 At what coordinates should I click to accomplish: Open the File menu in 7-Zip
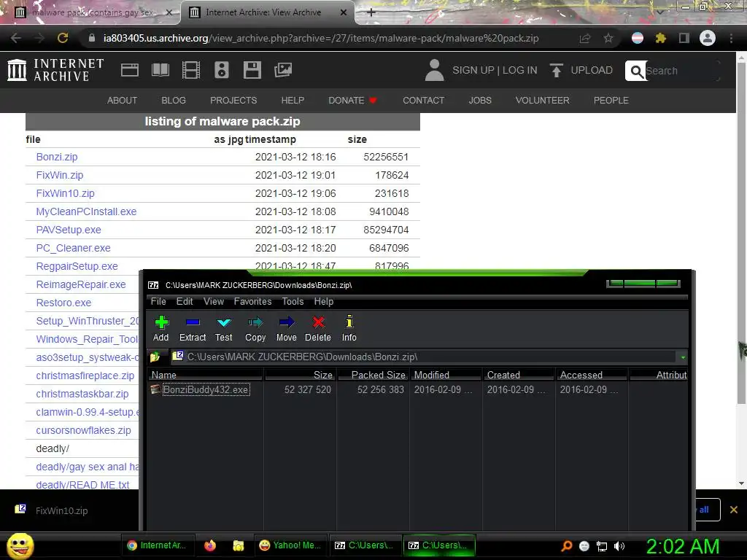[x=158, y=301]
